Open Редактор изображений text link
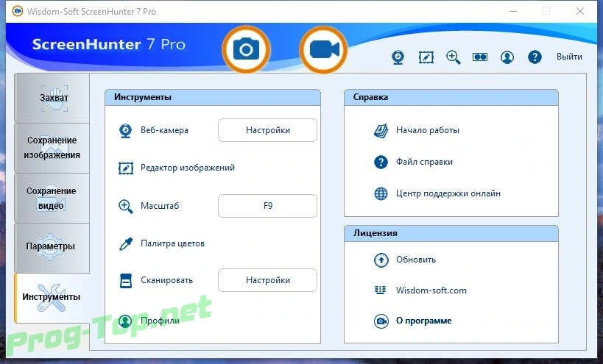Screen dimensions: 603x364 [188, 168]
